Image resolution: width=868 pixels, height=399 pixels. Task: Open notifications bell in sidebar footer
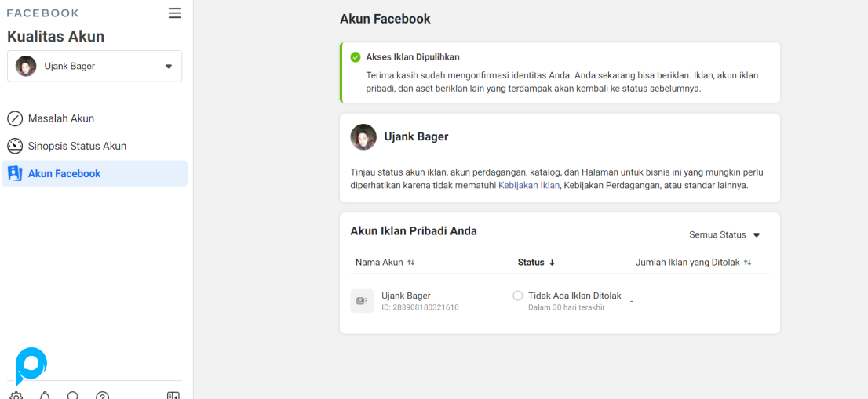[x=45, y=396]
